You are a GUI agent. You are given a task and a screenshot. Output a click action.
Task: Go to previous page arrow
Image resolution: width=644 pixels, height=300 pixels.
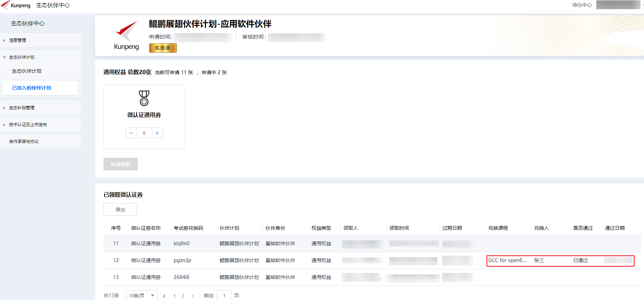tap(164, 296)
